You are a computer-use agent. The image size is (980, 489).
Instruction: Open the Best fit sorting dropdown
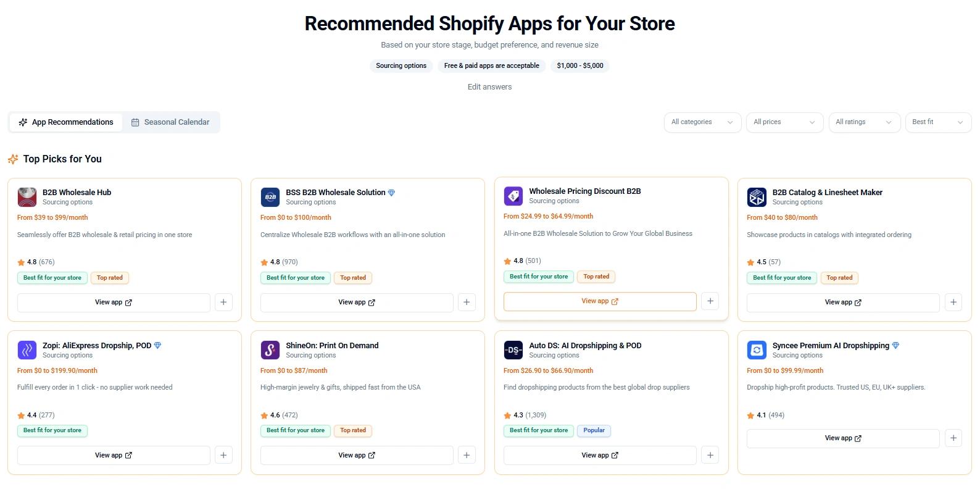pos(937,122)
